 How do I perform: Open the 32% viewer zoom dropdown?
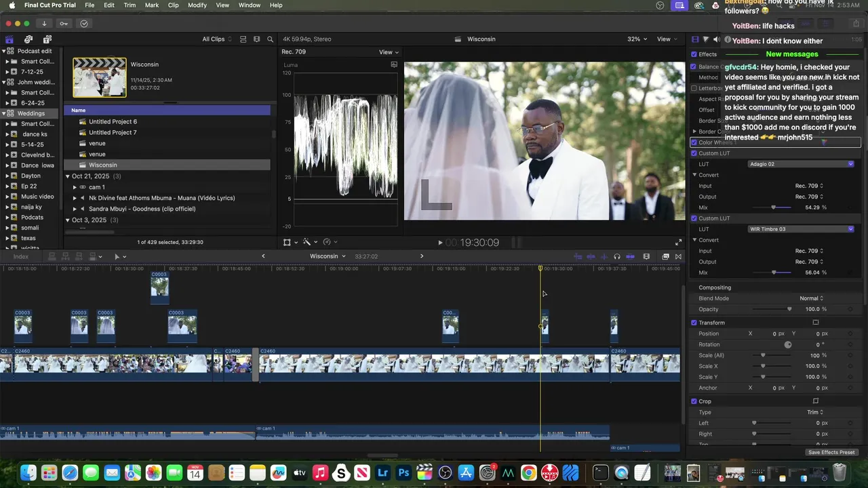636,39
